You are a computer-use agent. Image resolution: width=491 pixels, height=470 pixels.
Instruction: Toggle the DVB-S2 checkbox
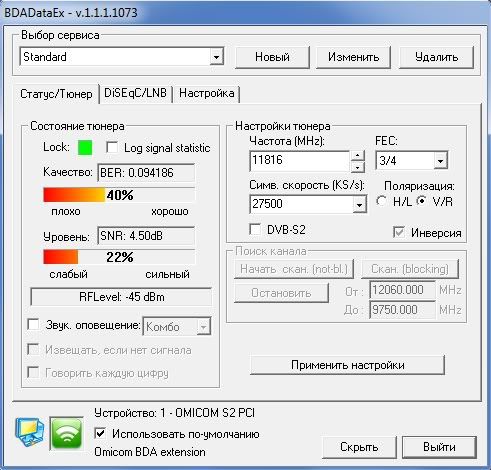[x=255, y=229]
